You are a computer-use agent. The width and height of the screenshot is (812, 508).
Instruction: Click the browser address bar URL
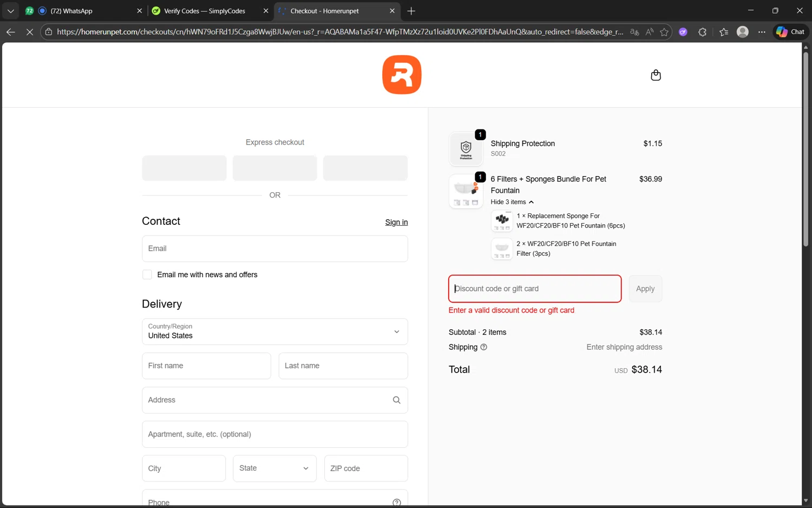pos(340,32)
